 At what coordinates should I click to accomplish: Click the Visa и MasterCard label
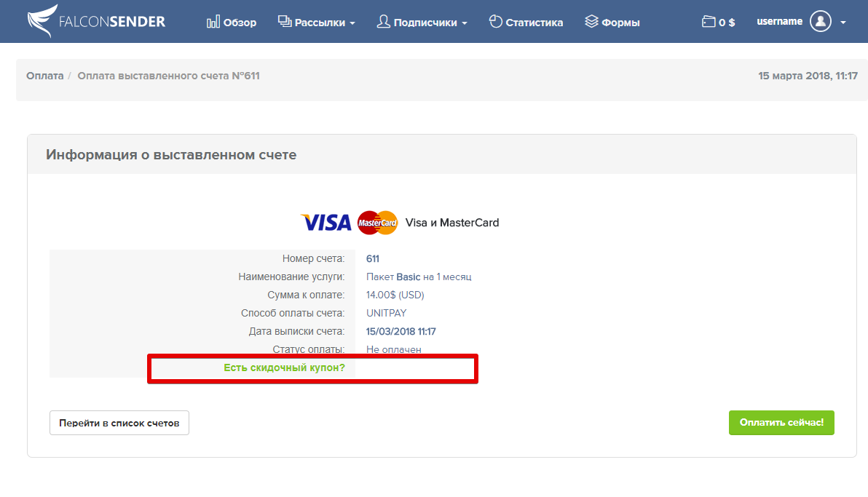(451, 223)
